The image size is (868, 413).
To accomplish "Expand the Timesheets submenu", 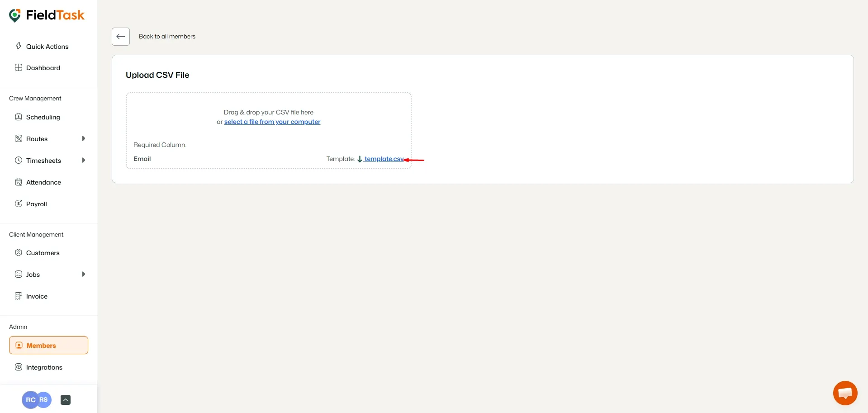I will [x=83, y=160].
